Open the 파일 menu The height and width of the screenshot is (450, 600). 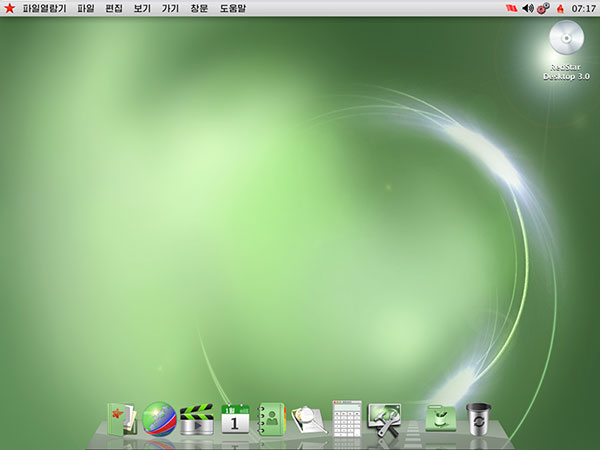tap(85, 8)
